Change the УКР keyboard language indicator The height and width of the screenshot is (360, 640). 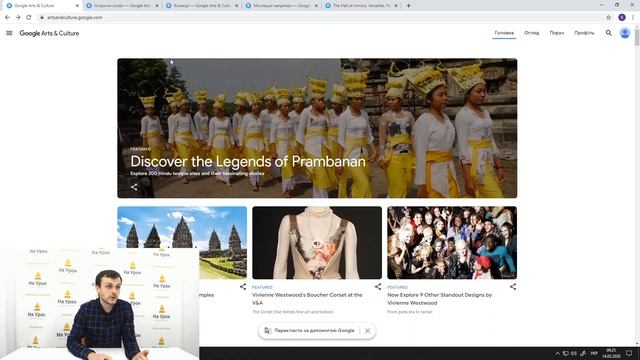[594, 353]
